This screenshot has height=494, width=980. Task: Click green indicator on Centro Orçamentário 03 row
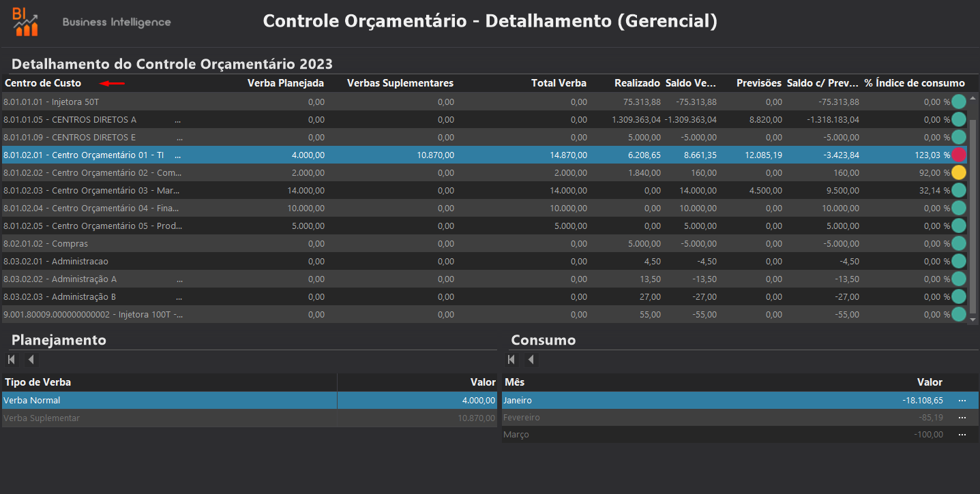(959, 190)
